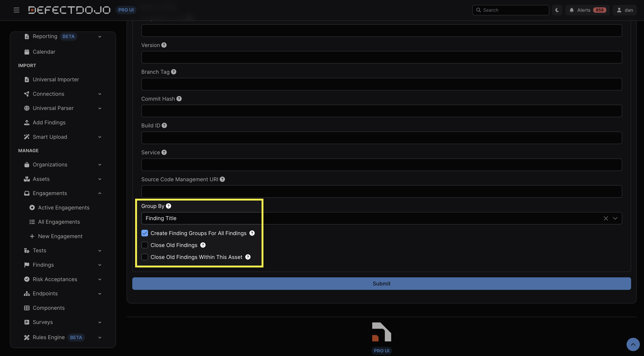Viewport: 644px width, 356px height.
Task: Expand the Tests chevron
Action: [x=100, y=251]
